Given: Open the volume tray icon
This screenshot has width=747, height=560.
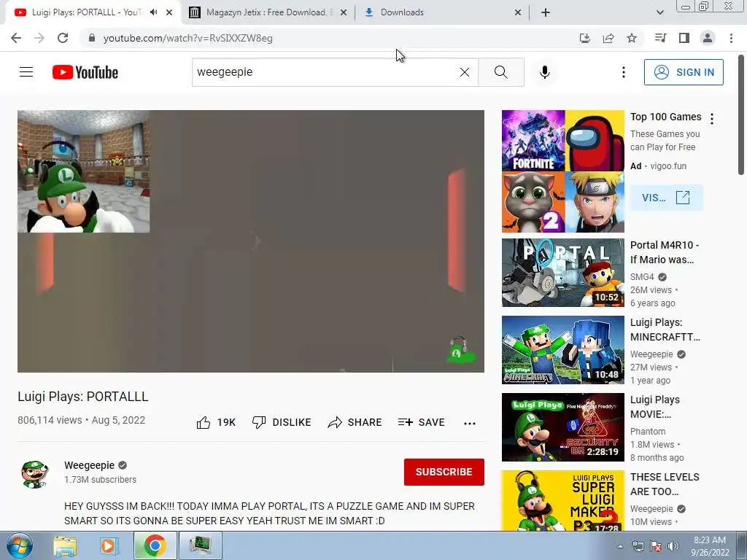Looking at the screenshot, I should (x=673, y=546).
